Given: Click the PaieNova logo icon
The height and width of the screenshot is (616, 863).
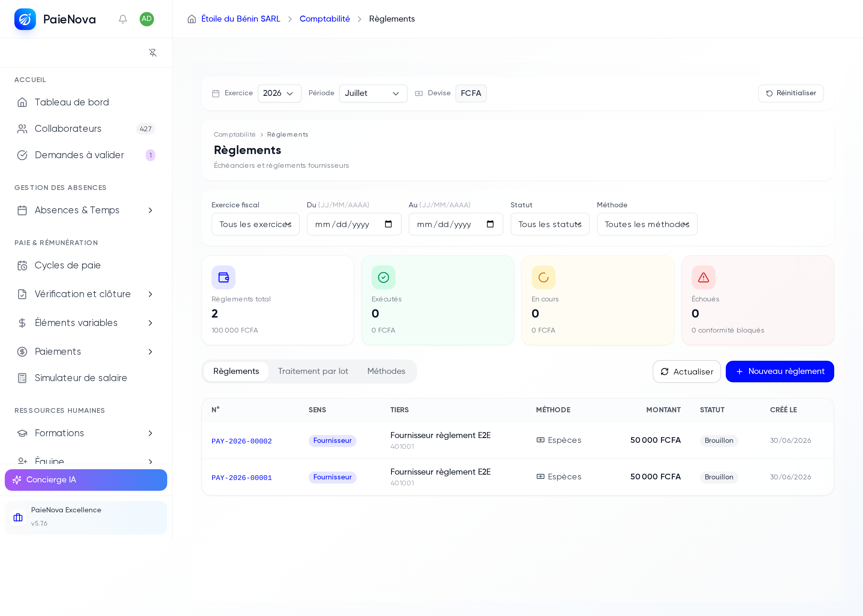Looking at the screenshot, I should 25,19.
